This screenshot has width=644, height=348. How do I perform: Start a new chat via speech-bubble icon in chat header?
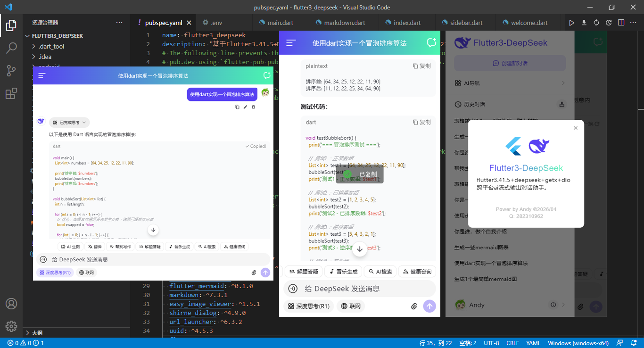coord(431,42)
